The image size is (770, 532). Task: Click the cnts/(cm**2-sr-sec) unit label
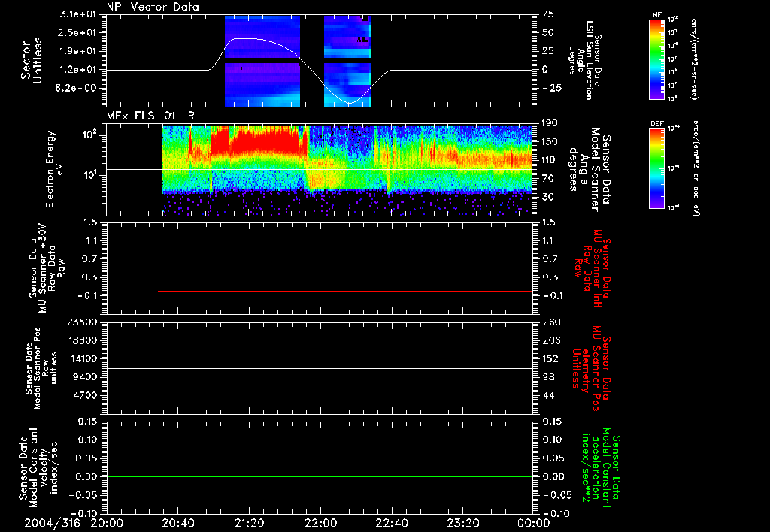pos(693,59)
